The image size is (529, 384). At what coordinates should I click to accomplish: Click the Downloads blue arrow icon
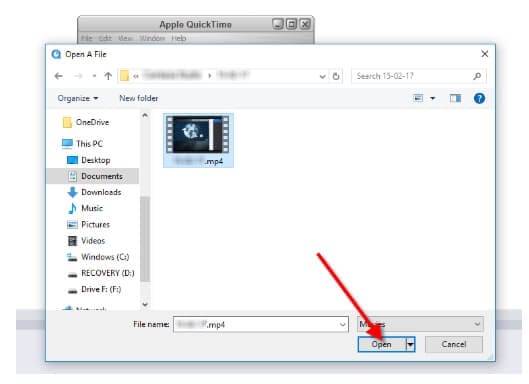click(72, 192)
